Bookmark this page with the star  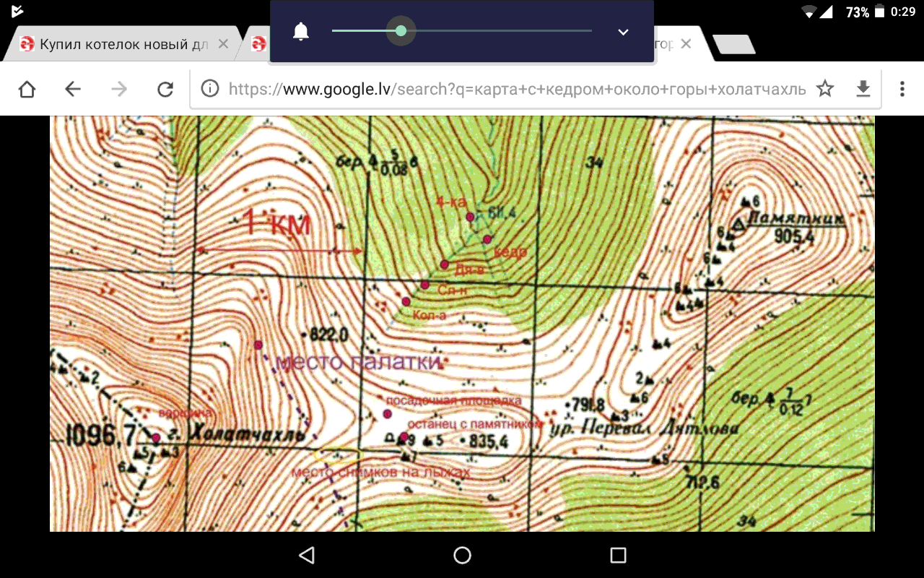(x=825, y=89)
